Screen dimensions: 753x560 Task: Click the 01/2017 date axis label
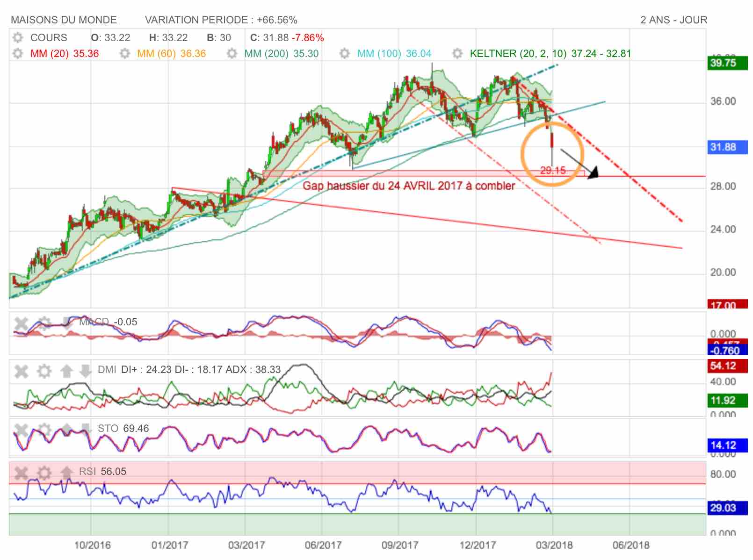point(170,545)
